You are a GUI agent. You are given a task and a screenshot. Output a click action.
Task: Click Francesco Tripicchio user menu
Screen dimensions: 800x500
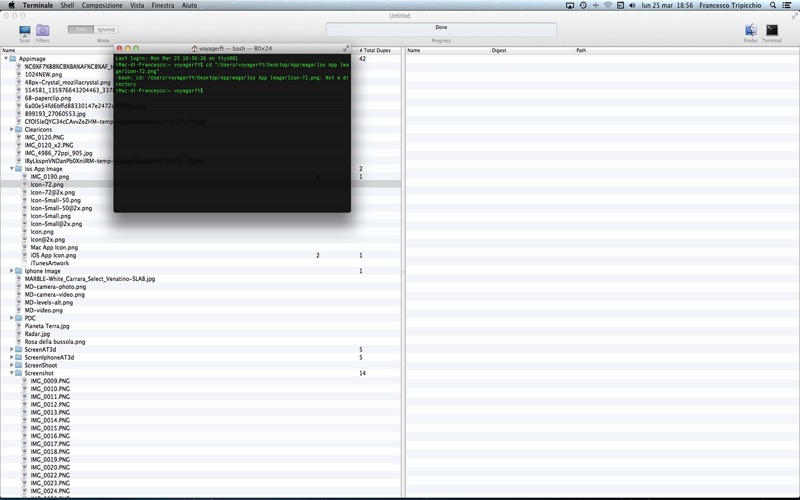point(730,5)
